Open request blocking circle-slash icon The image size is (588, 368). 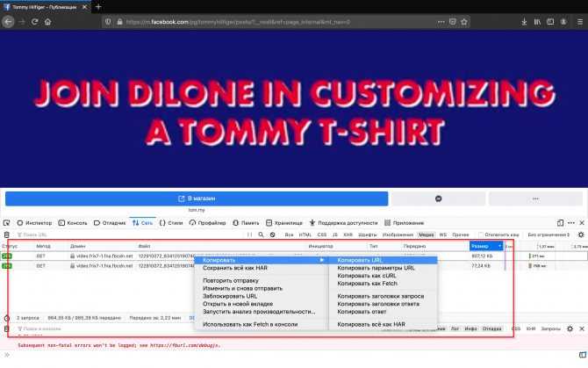[x=273, y=235]
